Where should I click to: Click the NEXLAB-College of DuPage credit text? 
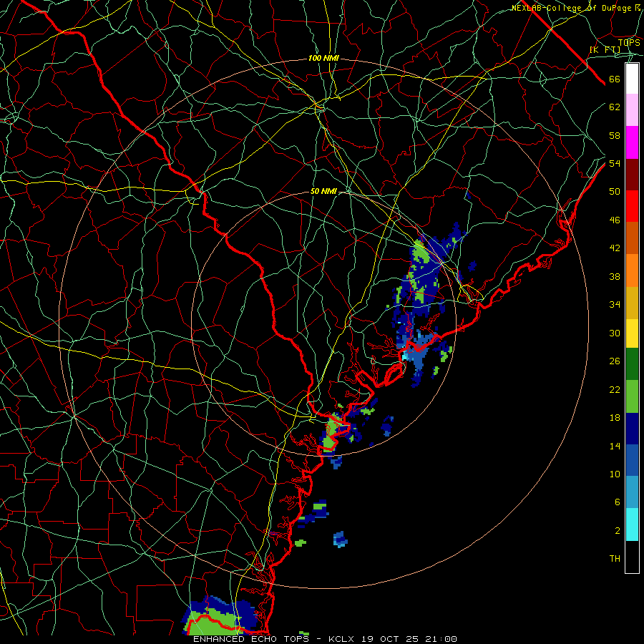[576, 8]
